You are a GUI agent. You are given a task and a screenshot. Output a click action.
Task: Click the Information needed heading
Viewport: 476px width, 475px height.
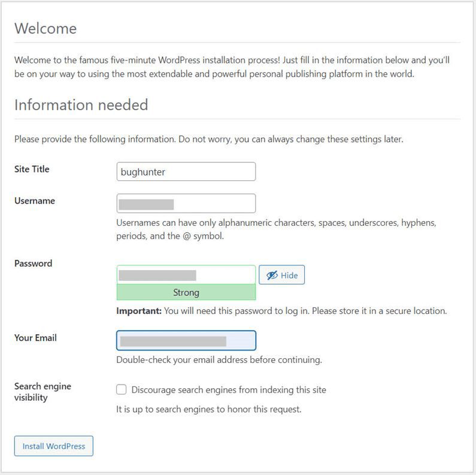coord(81,105)
